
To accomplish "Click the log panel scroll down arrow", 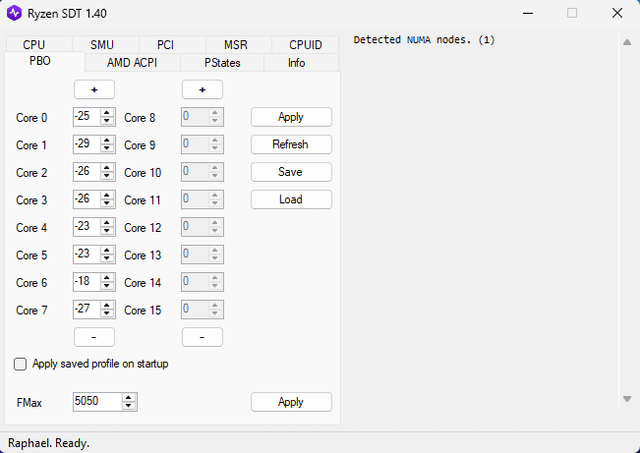I will pyautogui.click(x=627, y=399).
